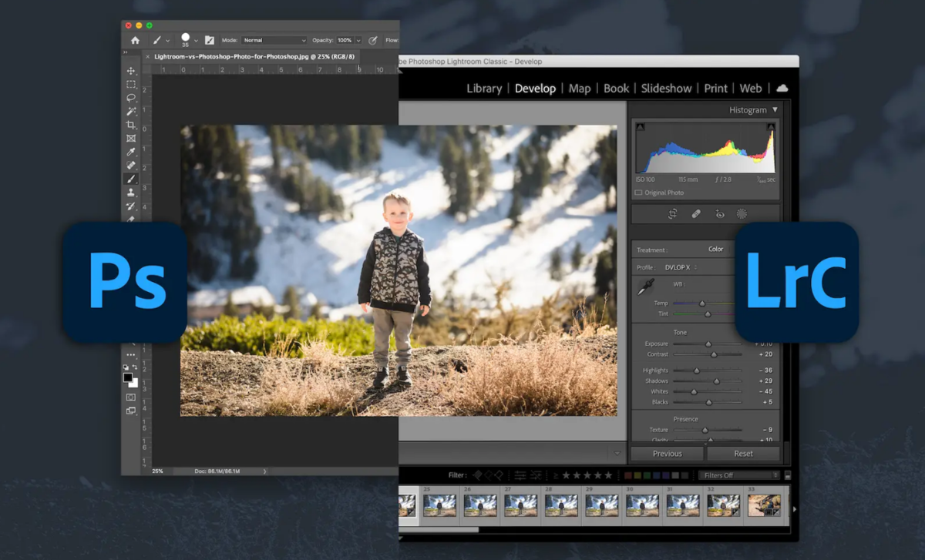Screen dimensions: 925x560
Task: Select the Eyedropper tool in Photoshop toolbar
Action: [x=131, y=152]
